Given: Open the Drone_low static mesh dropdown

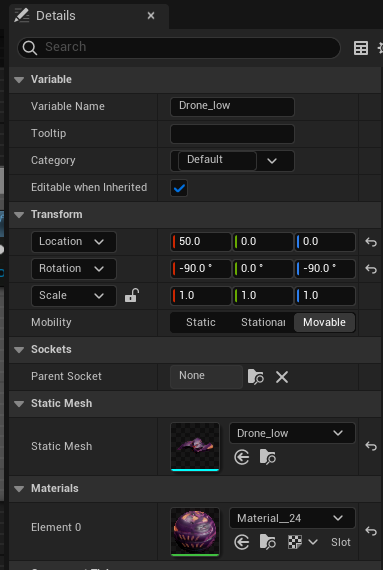Looking at the screenshot, I should pyautogui.click(x=292, y=433).
